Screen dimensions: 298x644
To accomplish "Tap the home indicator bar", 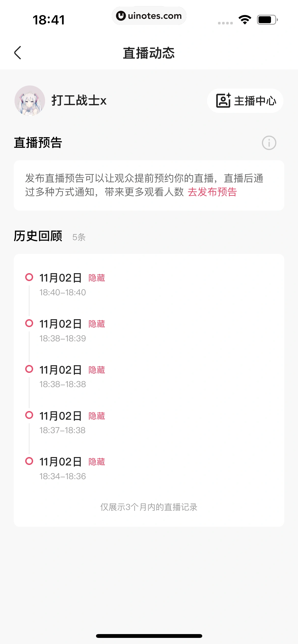I will pyautogui.click(x=149, y=636).
